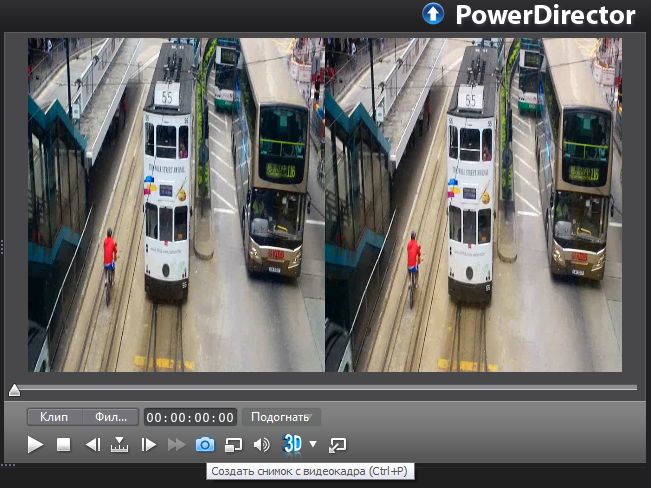Click the fast forward button
The width and height of the screenshot is (651, 488).
177,445
